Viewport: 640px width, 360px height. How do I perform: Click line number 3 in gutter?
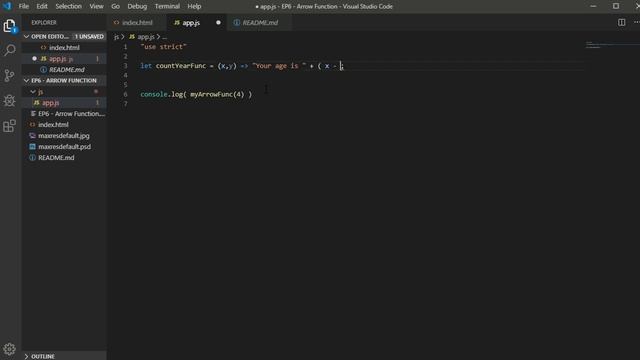click(125, 66)
